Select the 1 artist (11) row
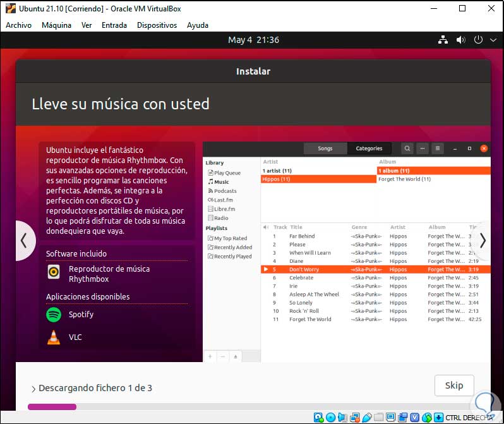 click(x=318, y=171)
